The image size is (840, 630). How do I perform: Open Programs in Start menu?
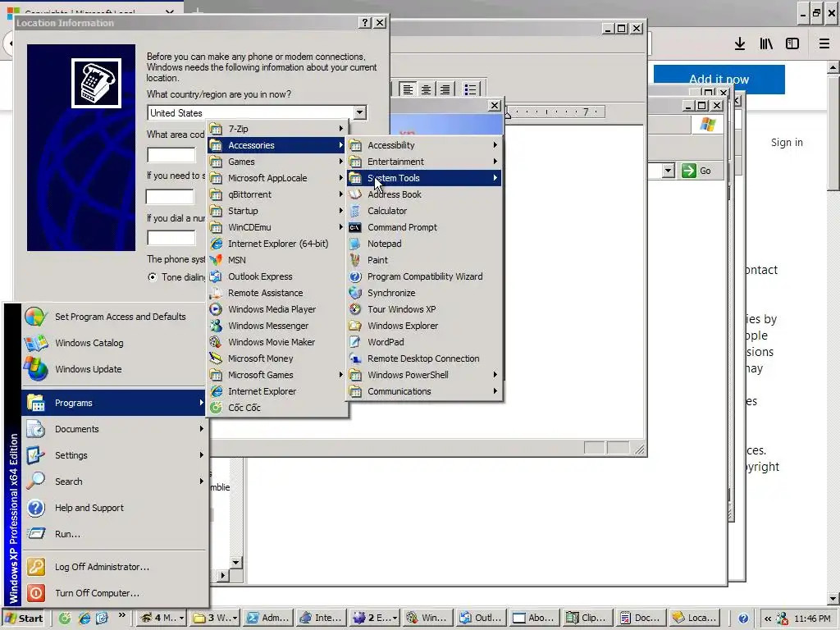pyautogui.click(x=114, y=403)
